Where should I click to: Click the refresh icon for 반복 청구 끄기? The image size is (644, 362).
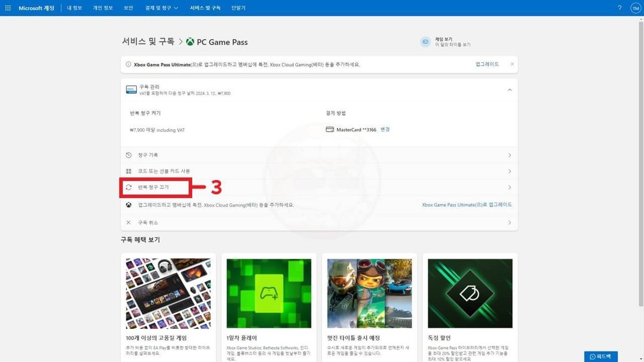[129, 188]
